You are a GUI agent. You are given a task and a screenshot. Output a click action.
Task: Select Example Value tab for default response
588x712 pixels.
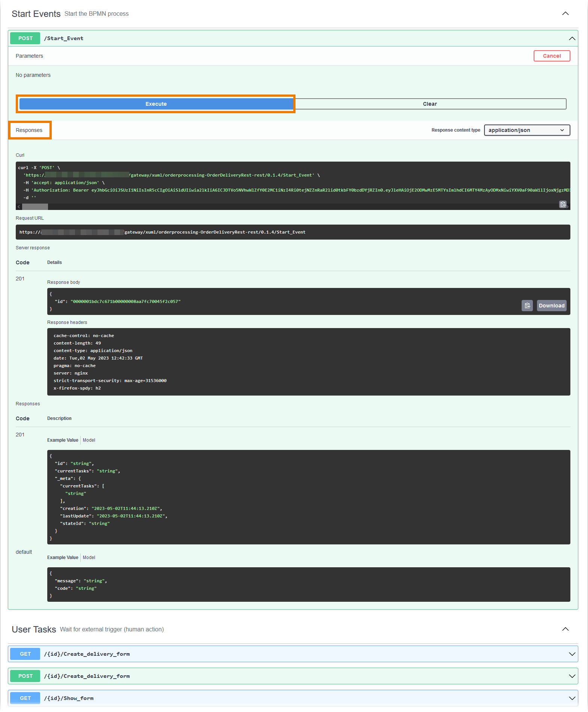[x=63, y=558]
